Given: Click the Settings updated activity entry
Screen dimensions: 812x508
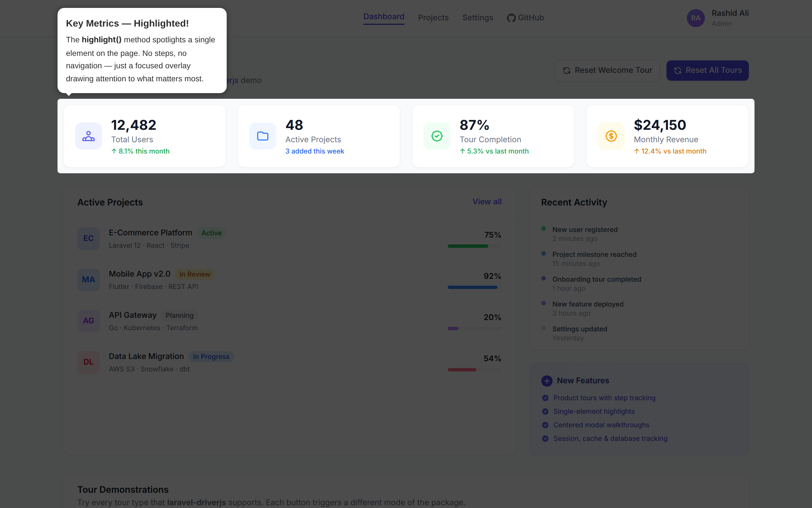Looking at the screenshot, I should (x=580, y=333).
